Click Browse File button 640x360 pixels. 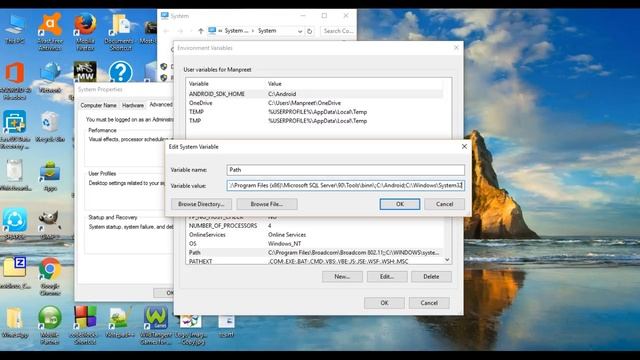coord(267,204)
